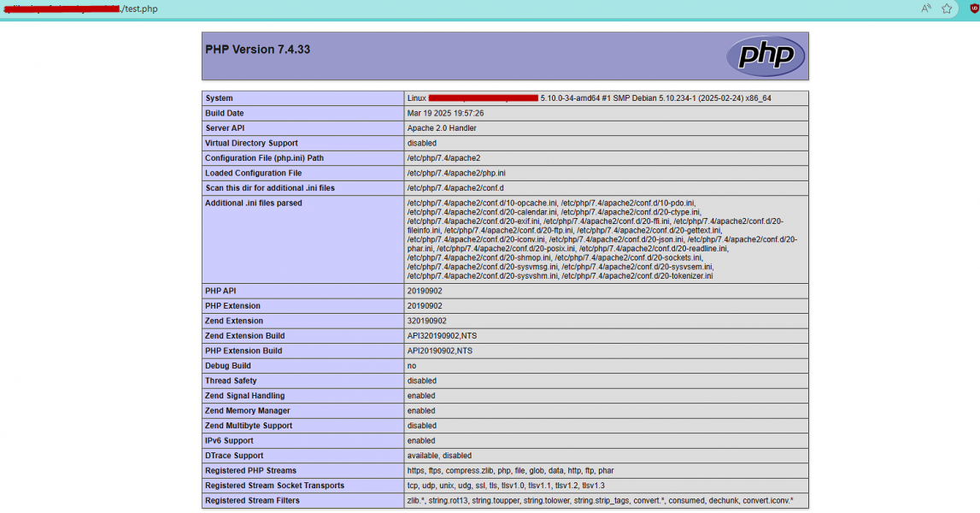This screenshot has height=513, width=980.
Task: Select the zlib.*, string.rot13 filters value
Action: pos(600,501)
